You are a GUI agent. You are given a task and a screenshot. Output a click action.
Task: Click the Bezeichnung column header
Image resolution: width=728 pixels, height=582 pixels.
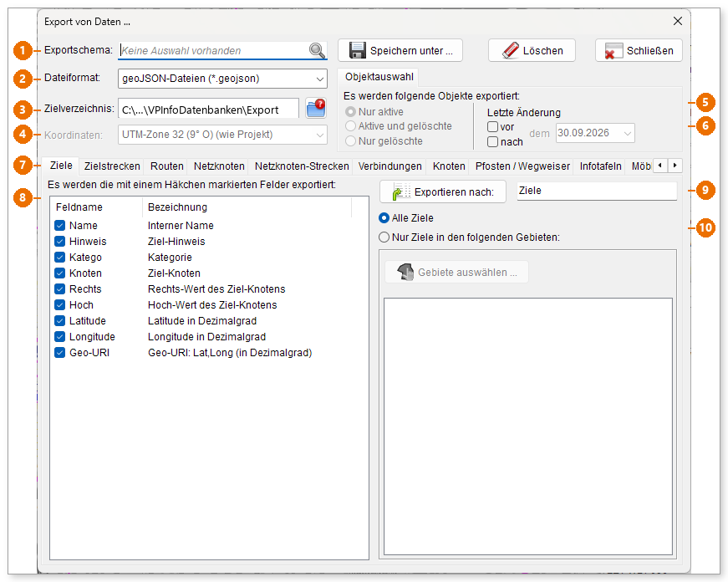(247, 207)
